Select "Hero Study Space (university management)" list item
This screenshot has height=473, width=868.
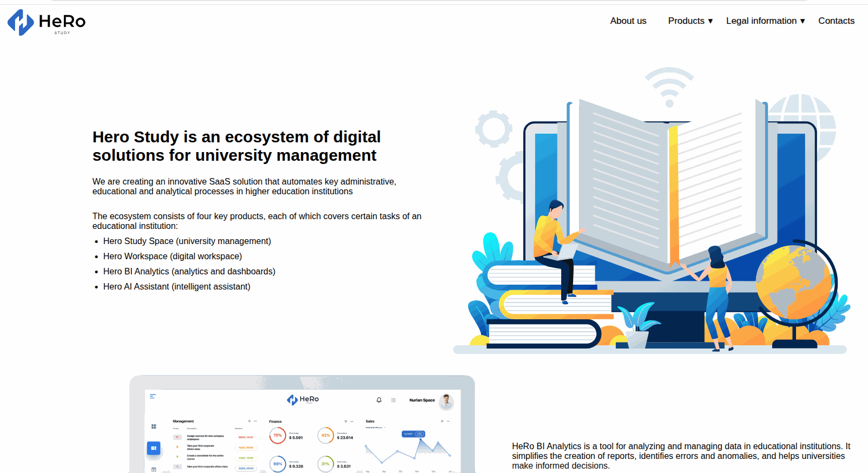point(187,241)
